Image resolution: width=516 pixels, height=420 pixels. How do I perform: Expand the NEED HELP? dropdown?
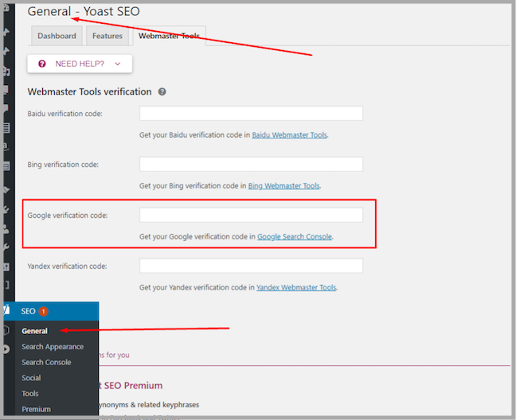pos(80,64)
